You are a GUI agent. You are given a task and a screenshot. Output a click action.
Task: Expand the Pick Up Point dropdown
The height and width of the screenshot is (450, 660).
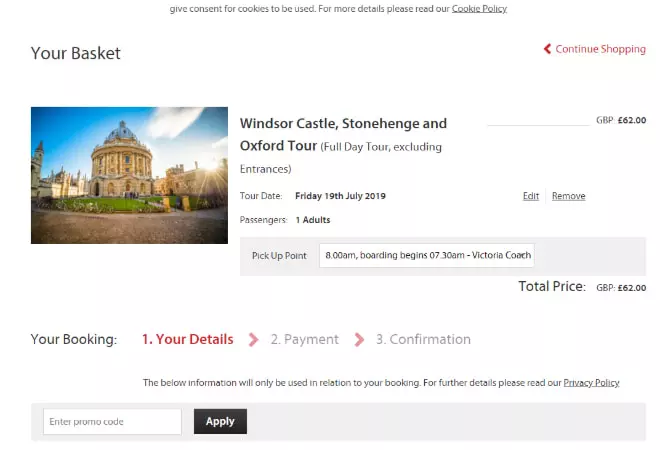tap(427, 255)
